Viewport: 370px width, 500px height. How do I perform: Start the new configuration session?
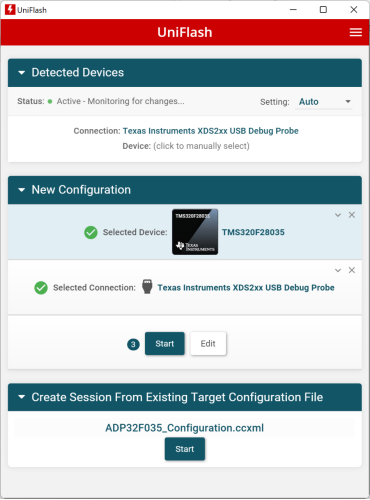[x=165, y=344]
